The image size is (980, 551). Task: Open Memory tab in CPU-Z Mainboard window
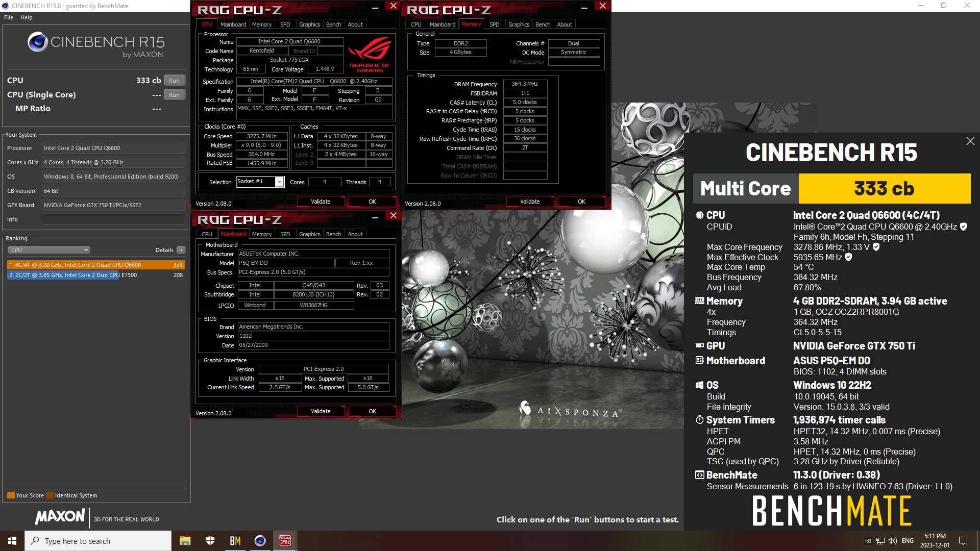[262, 234]
